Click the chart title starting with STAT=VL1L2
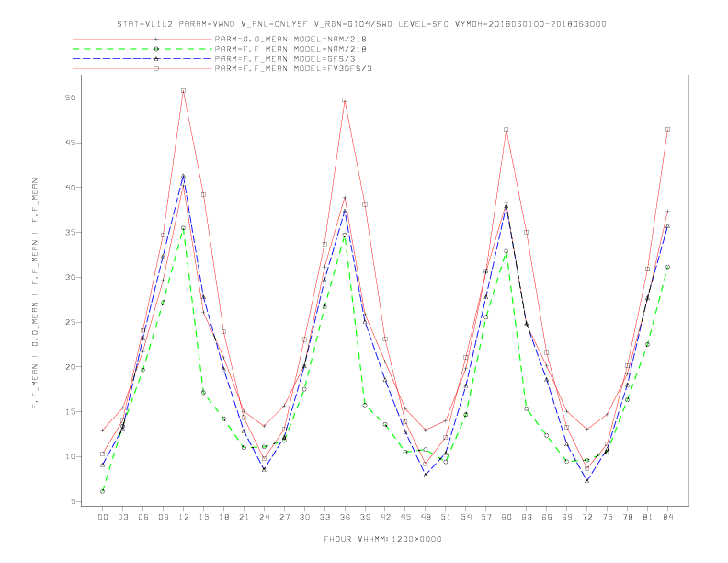 point(361,24)
